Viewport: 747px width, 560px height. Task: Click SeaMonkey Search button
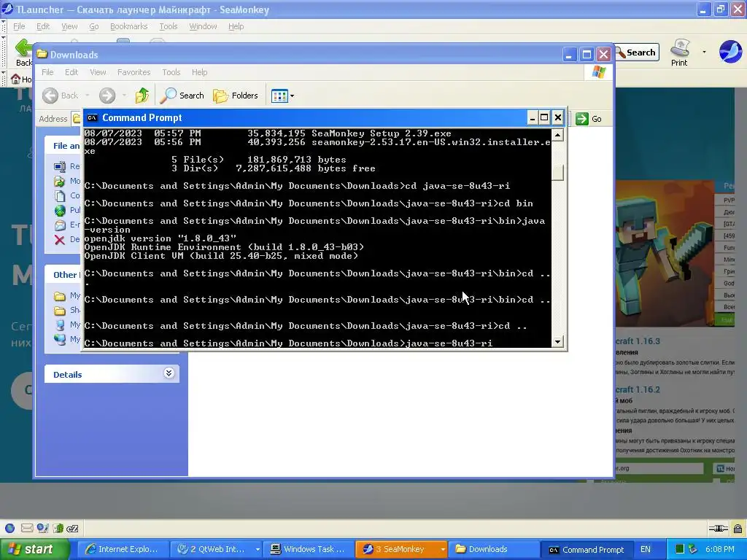tap(636, 52)
